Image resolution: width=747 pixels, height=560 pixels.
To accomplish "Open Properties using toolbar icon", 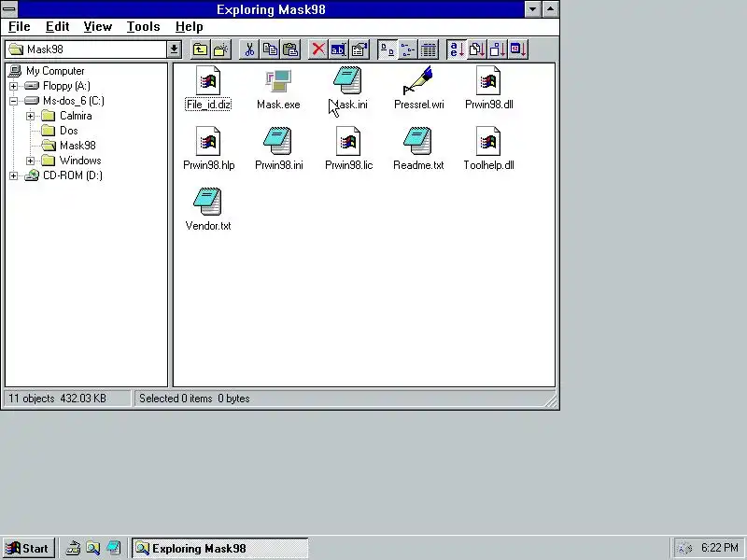I will tap(359, 49).
